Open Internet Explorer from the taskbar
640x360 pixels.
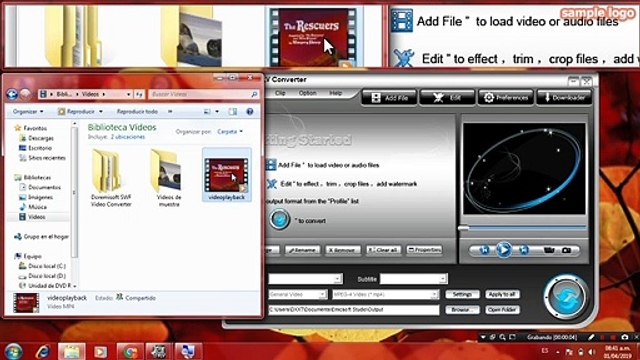[x=42, y=351]
